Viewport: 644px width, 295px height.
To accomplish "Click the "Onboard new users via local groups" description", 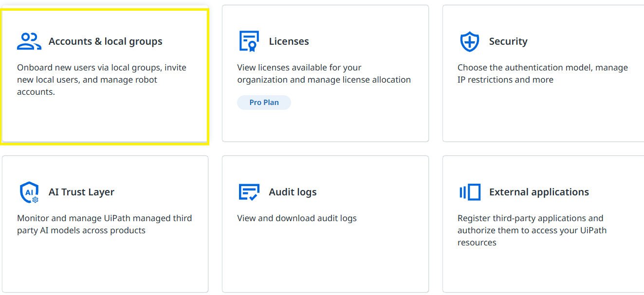I will [102, 80].
